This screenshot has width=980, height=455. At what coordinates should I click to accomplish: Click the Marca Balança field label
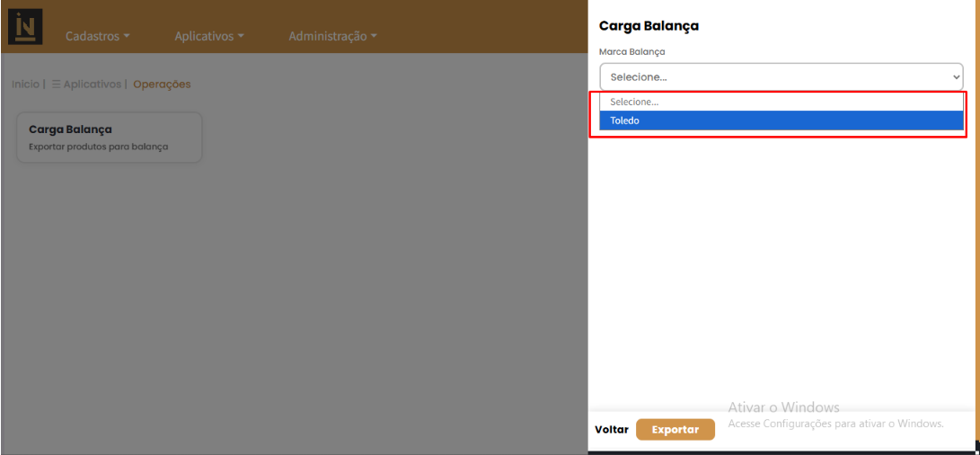pos(631,52)
